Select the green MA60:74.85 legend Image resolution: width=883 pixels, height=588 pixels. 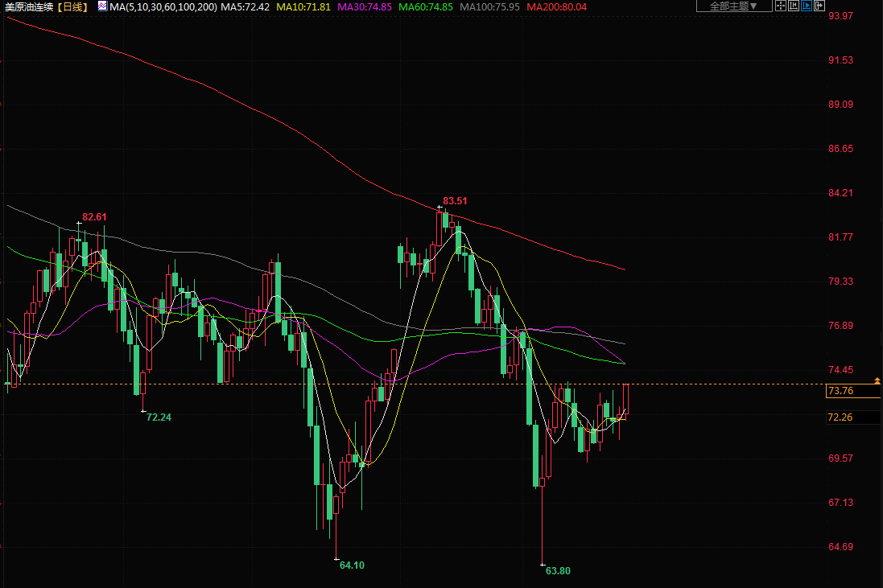tap(426, 6)
